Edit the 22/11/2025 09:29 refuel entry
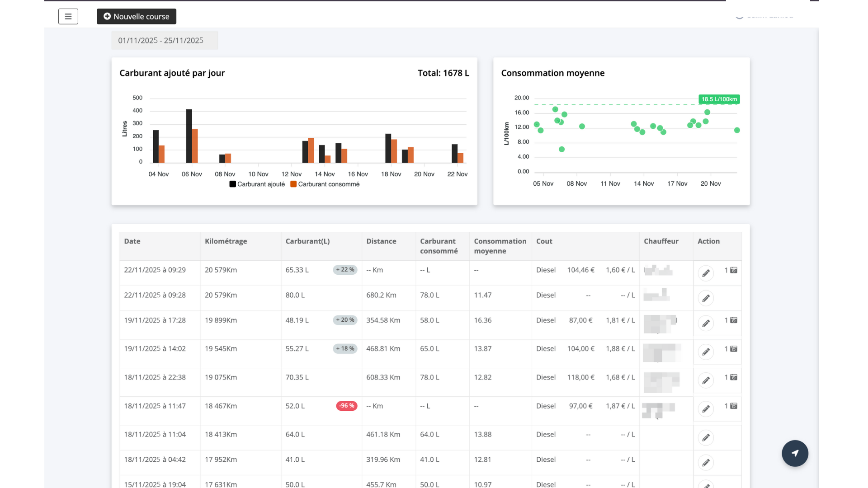Screen dimensions: 868x488 (706, 273)
